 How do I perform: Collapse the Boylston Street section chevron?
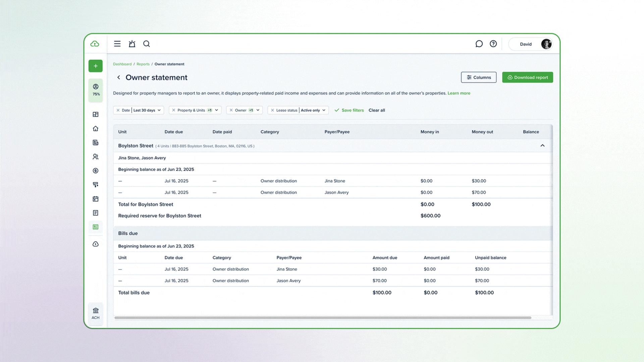tap(542, 145)
